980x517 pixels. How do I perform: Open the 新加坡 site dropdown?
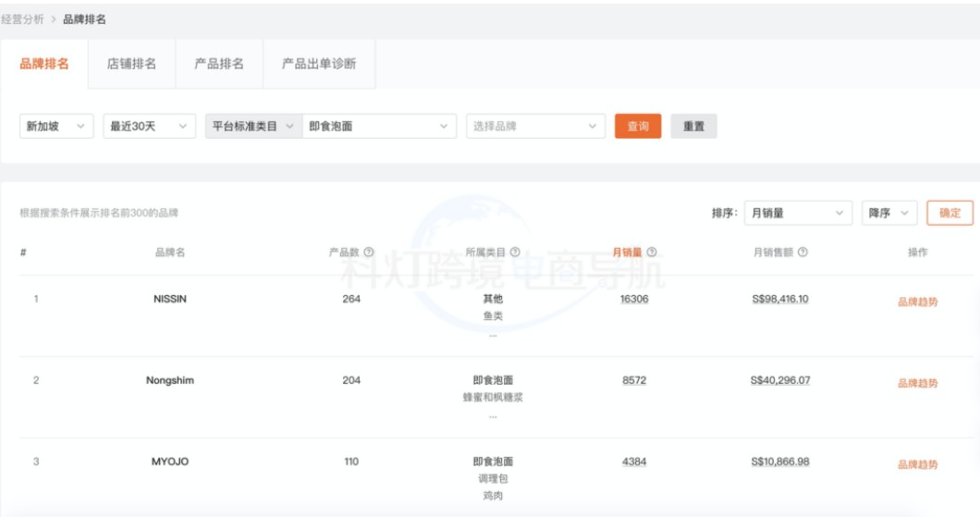pyautogui.click(x=56, y=127)
